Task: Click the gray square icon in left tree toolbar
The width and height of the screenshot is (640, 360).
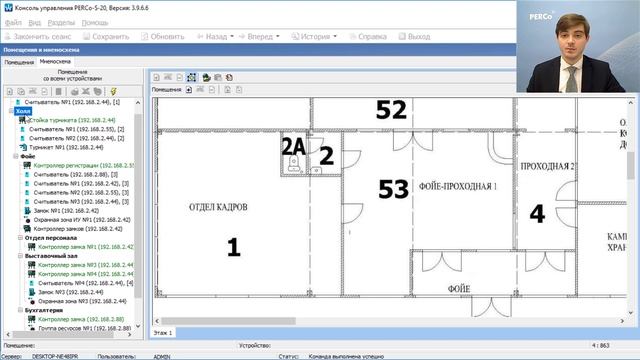Action: pyautogui.click(x=58, y=91)
